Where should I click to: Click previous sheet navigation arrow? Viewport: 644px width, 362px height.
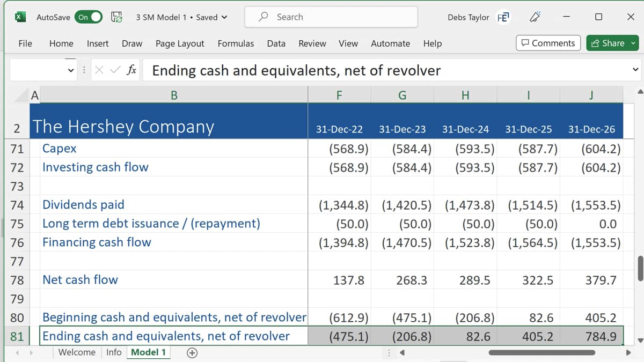point(17,353)
